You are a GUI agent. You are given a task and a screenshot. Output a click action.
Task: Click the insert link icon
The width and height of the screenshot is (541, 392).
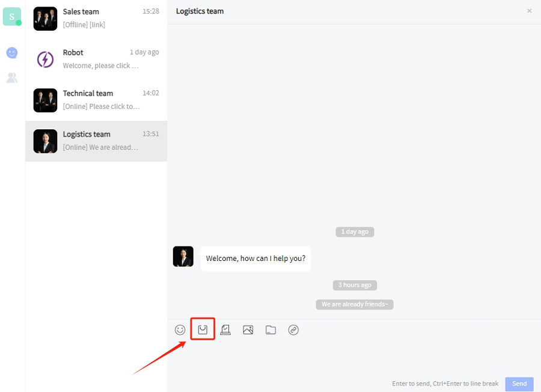[293, 330]
